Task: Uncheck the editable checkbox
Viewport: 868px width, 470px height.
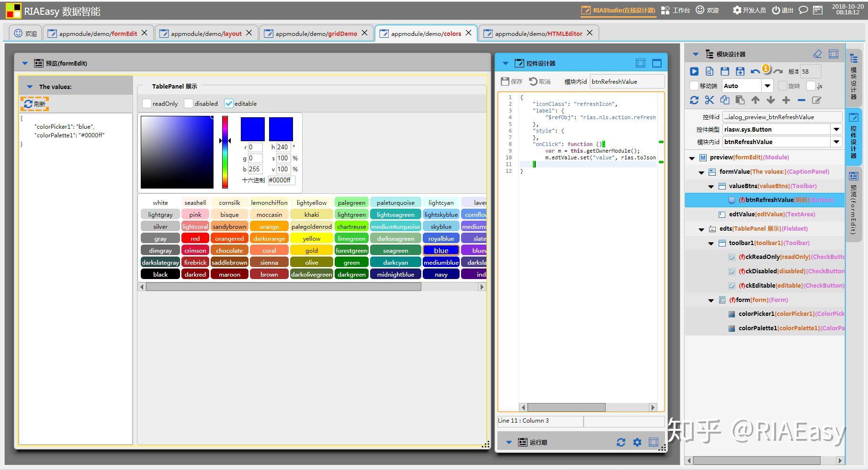Action: coord(229,103)
